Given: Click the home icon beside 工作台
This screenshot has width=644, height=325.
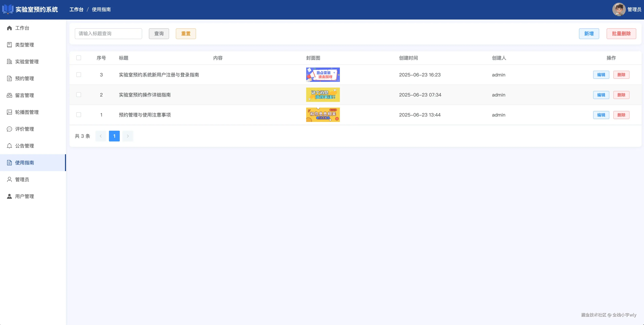Looking at the screenshot, I should pyautogui.click(x=9, y=28).
